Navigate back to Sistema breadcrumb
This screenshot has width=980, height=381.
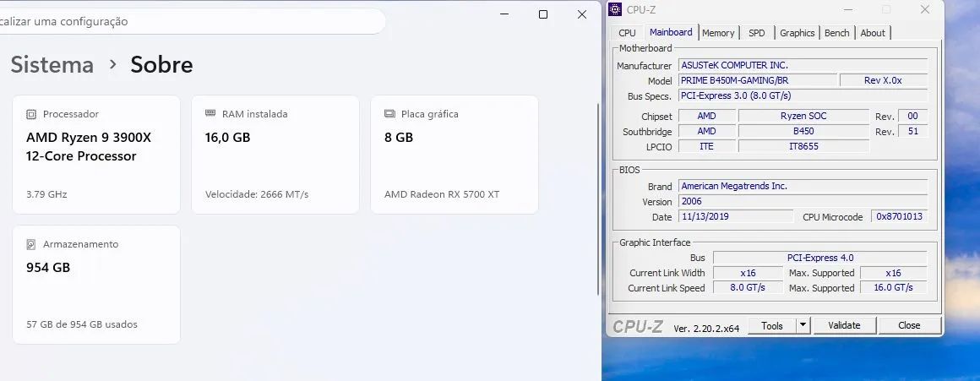click(x=52, y=64)
